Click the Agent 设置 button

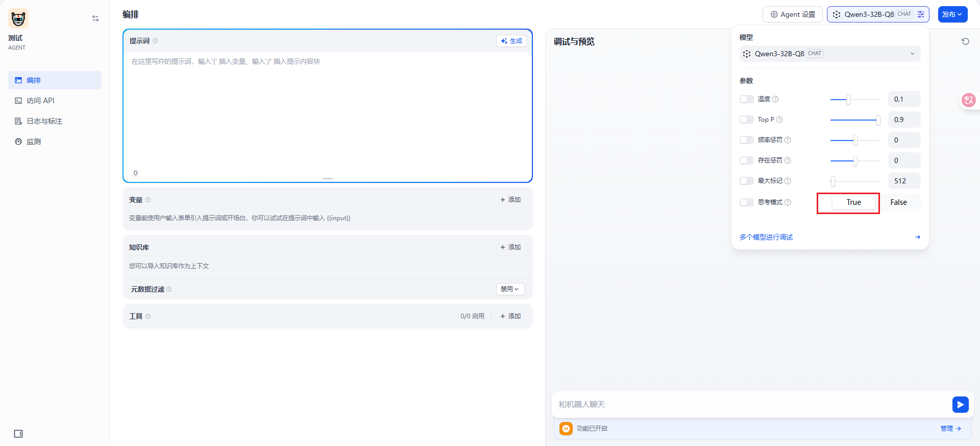click(x=792, y=14)
